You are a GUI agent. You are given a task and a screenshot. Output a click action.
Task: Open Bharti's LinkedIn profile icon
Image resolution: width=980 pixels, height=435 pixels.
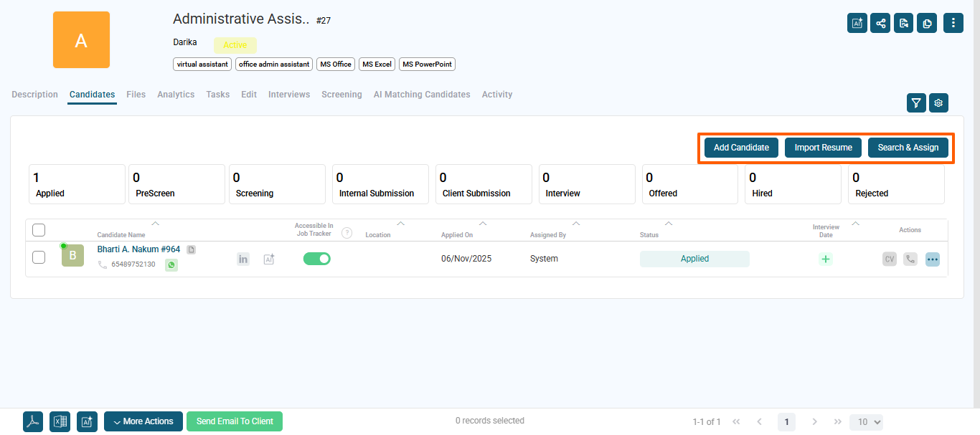tap(243, 259)
